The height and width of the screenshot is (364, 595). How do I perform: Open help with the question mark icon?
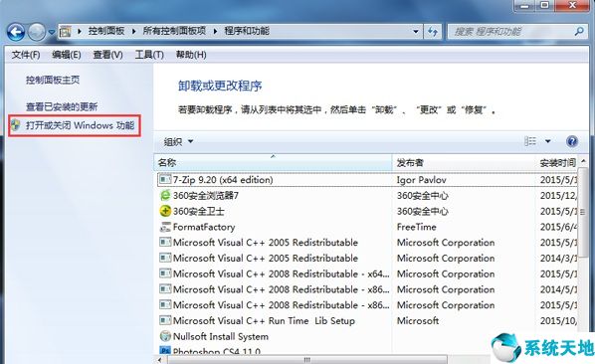coord(572,141)
